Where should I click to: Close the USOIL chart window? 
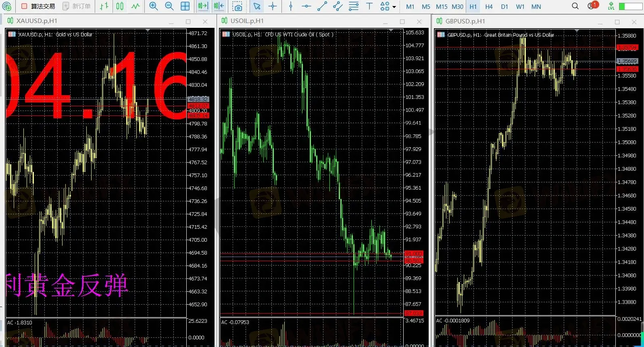click(x=419, y=21)
